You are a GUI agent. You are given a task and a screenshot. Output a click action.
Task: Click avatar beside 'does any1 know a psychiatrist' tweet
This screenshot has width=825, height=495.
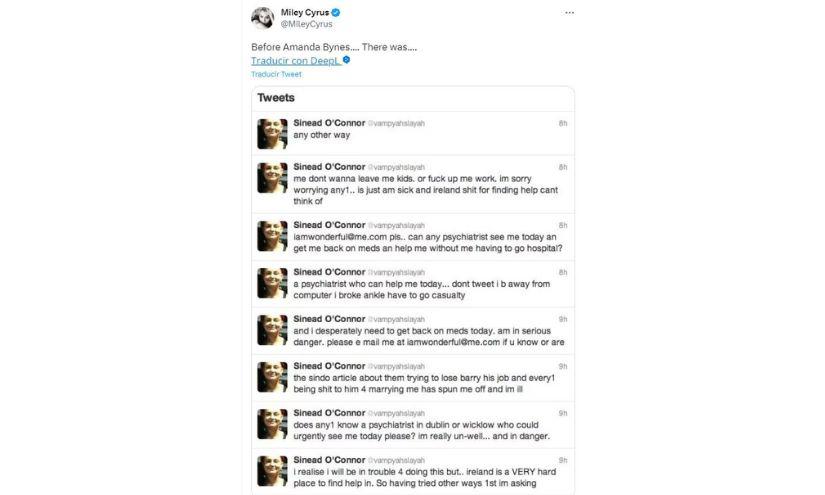(x=272, y=424)
